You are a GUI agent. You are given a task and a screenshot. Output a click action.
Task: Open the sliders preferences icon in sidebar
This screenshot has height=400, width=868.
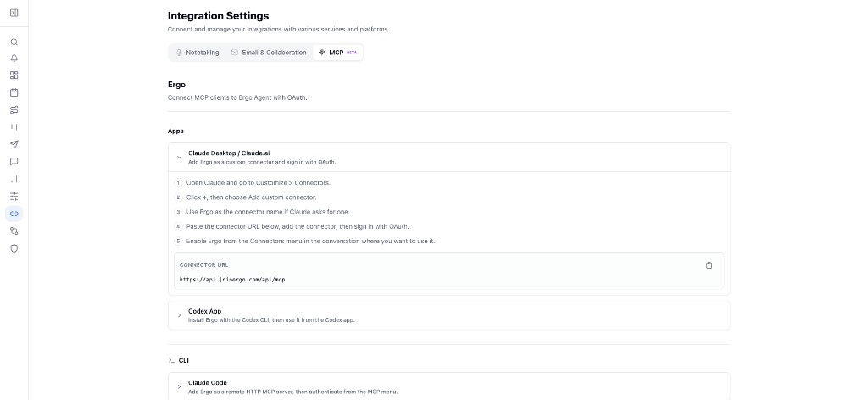pyautogui.click(x=14, y=196)
